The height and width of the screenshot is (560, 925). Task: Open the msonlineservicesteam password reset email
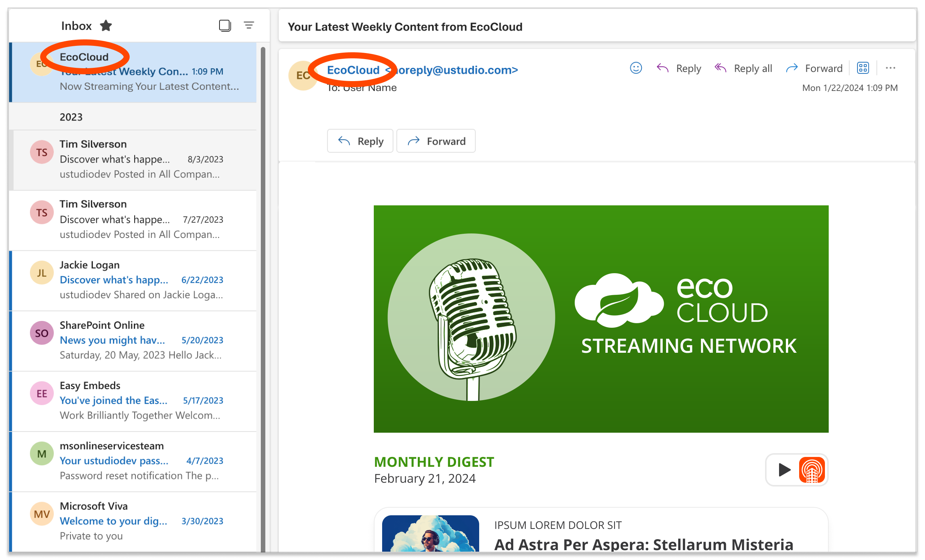point(133,461)
